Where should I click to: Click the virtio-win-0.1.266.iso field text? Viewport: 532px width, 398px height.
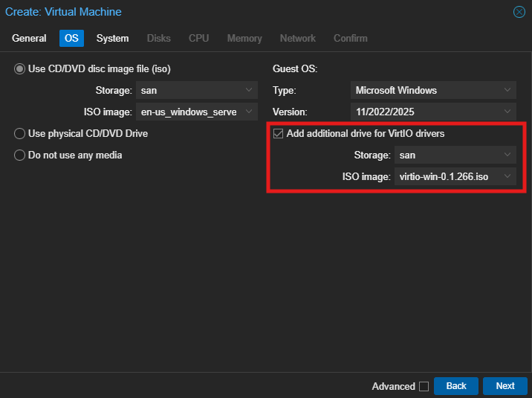tap(444, 176)
